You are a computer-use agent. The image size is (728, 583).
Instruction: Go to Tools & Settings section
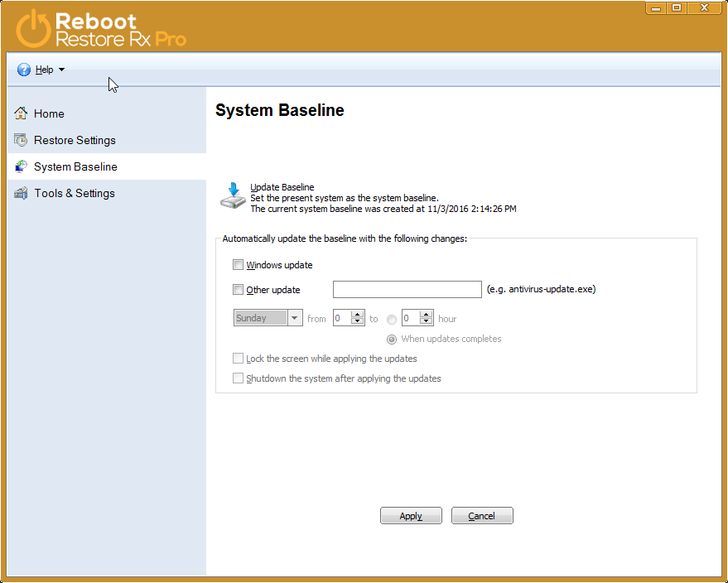pyautogui.click(x=75, y=193)
